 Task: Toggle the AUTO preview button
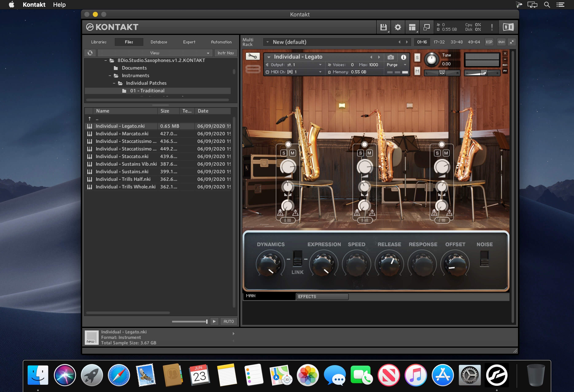pyautogui.click(x=228, y=321)
